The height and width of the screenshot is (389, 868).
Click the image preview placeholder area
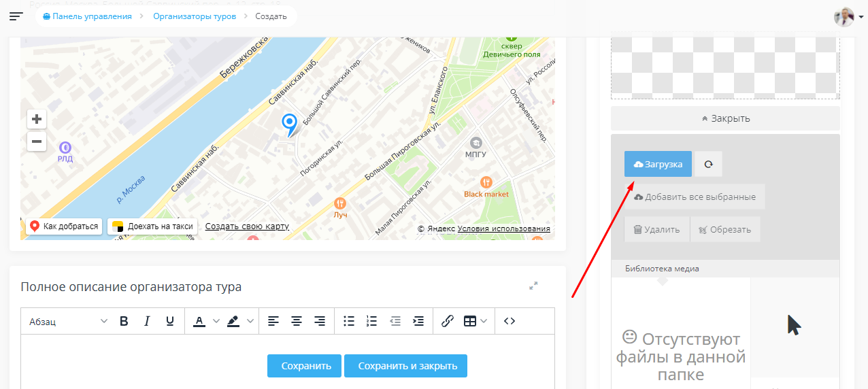725,68
